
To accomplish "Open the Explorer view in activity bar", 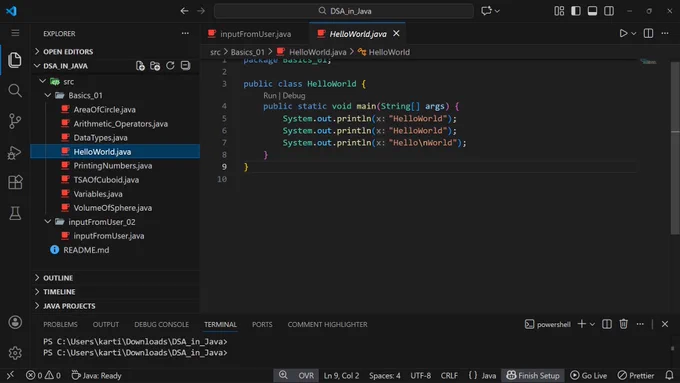I will click(x=15, y=59).
